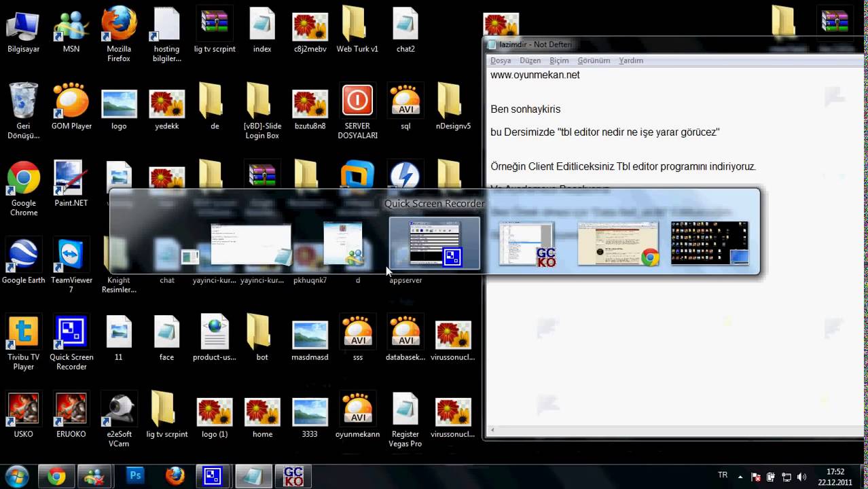Image resolution: width=868 pixels, height=489 pixels.
Task: Select the Mozilla Firefox desktop shortcut
Action: 119,34
